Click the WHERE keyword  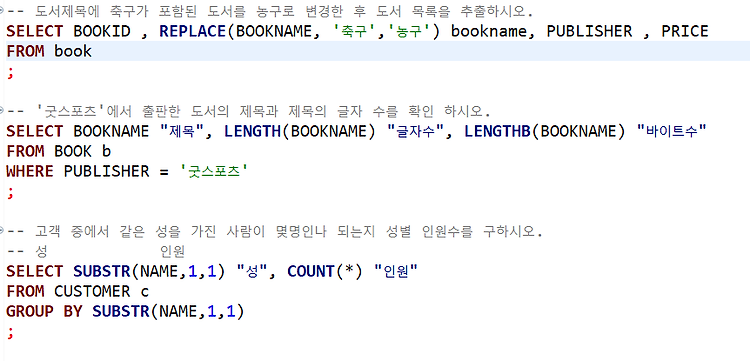tap(30, 171)
